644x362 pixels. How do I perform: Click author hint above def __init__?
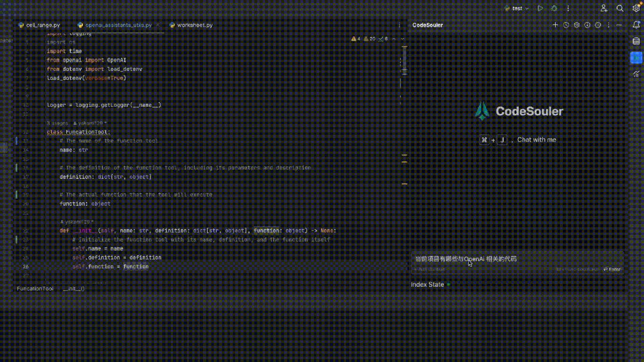click(77, 222)
